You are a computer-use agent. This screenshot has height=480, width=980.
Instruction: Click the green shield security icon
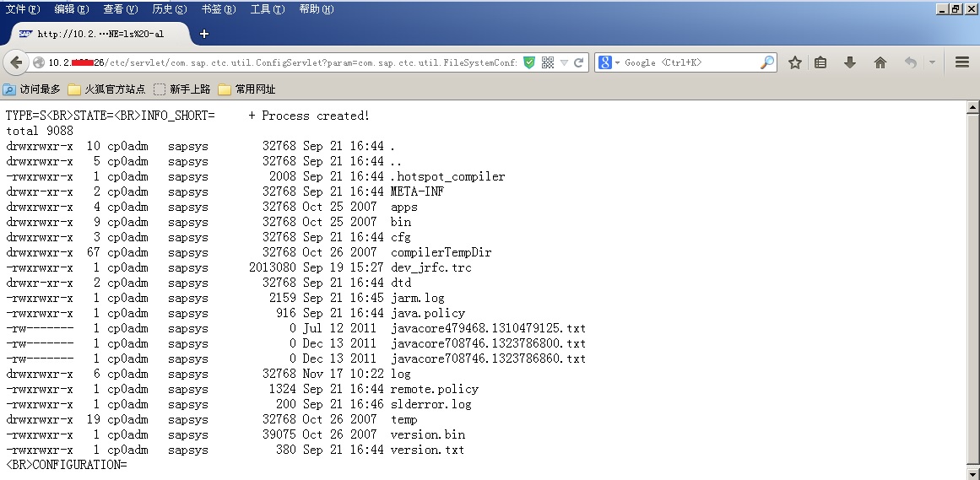click(x=528, y=62)
